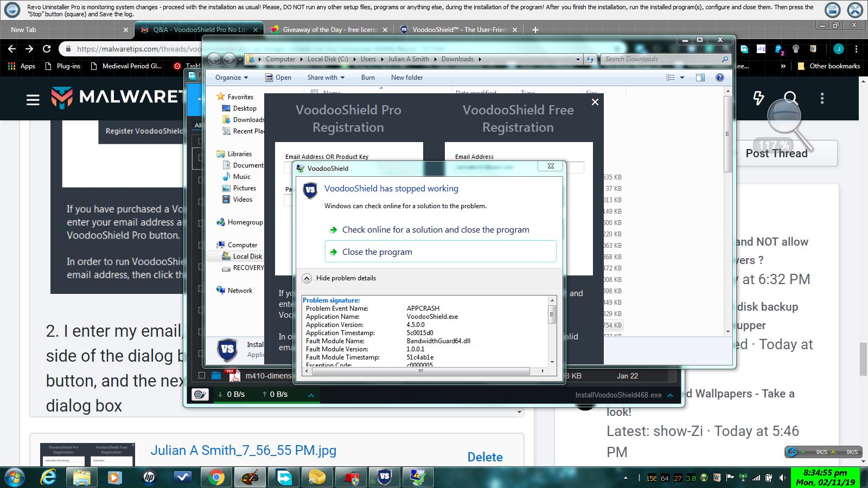Open the Windows Start menu
The width and height of the screenshot is (868, 488).
point(15,477)
